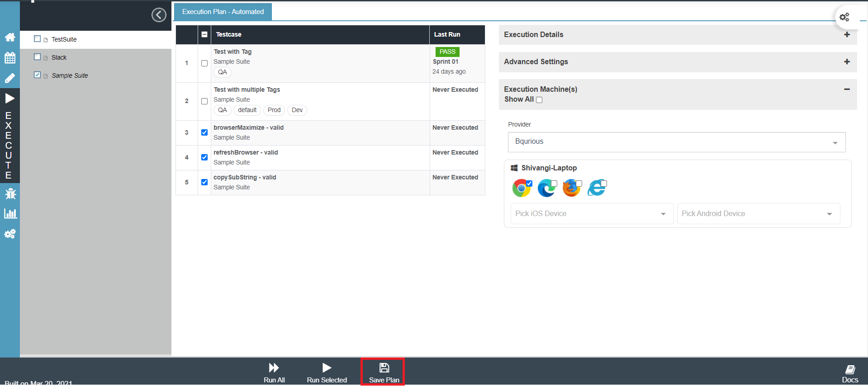868x386 pixels.
Task: Select the Firefox browser icon
Action: 572,188
